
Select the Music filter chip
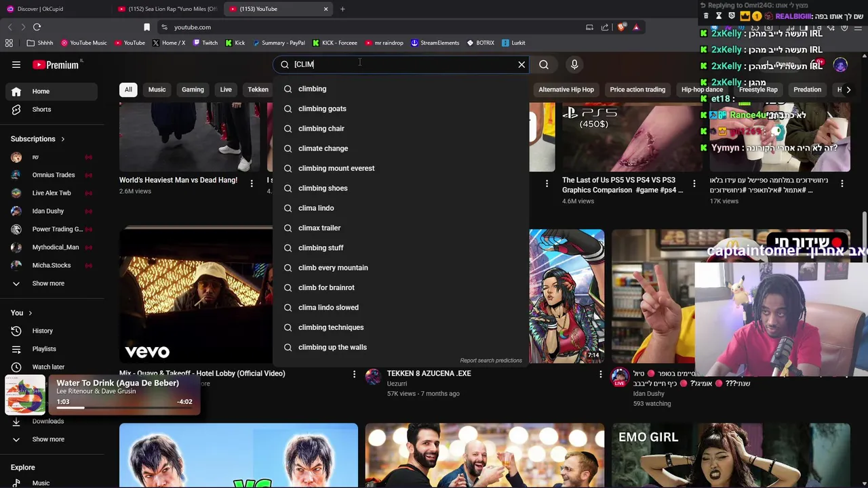point(157,89)
